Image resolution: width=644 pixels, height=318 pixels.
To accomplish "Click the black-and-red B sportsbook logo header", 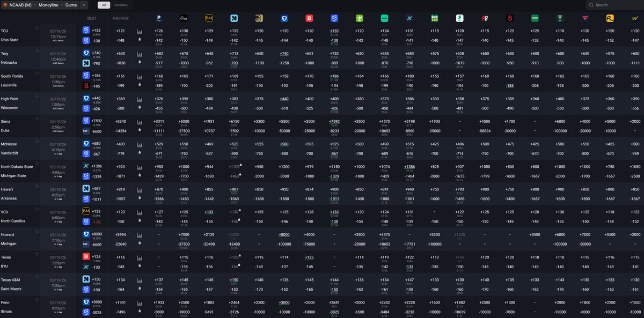I will pos(510,18).
